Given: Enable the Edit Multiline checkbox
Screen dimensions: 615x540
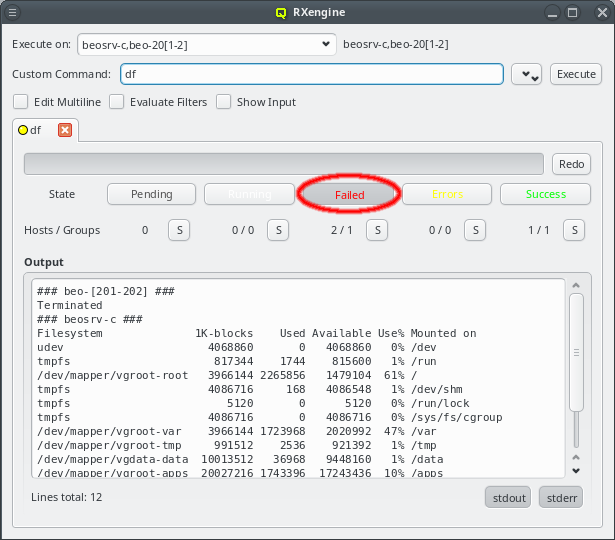Looking at the screenshot, I should [20, 102].
